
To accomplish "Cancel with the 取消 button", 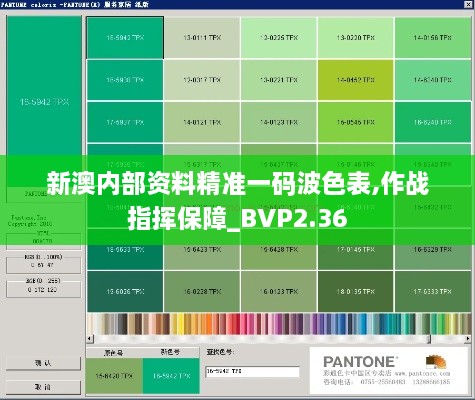I will click(43, 387).
